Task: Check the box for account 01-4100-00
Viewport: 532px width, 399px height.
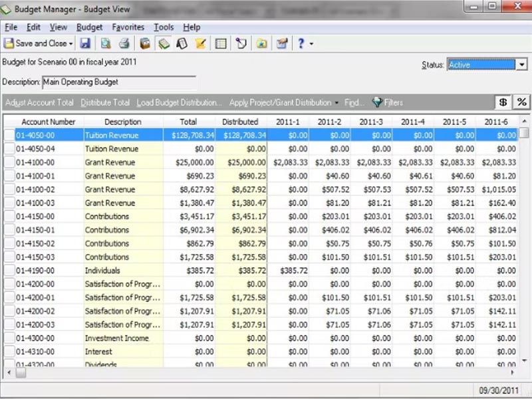Action: coord(9,163)
